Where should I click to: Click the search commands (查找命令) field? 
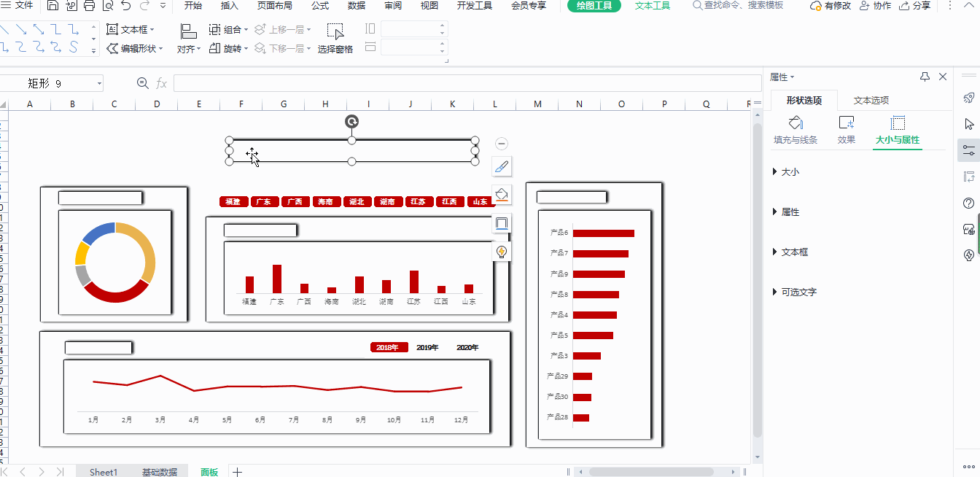click(739, 6)
